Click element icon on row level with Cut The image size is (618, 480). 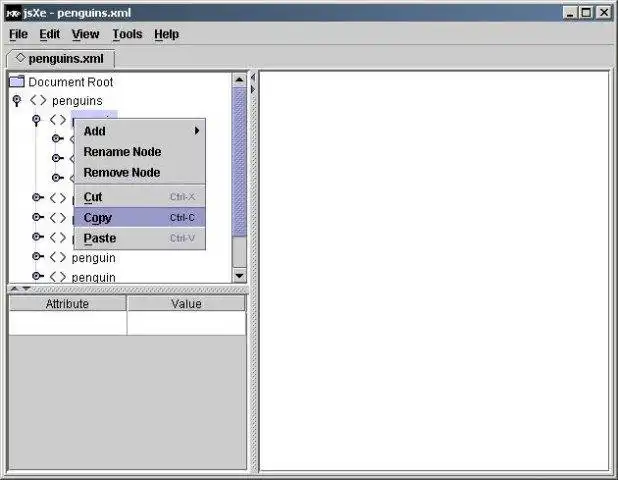(x=58, y=198)
